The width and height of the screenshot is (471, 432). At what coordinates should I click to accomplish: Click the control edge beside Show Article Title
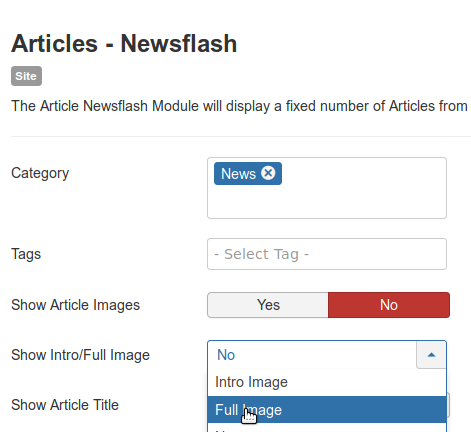pyautogui.click(x=448, y=405)
